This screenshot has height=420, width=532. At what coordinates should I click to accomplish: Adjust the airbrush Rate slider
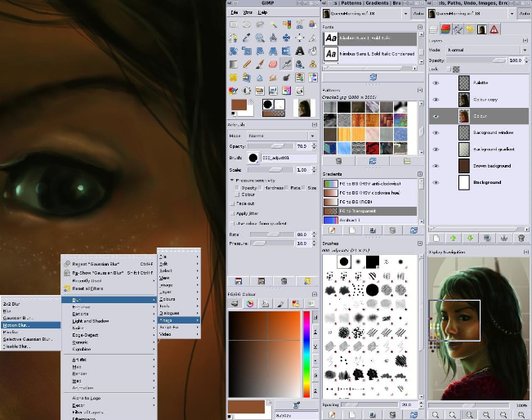(272, 235)
